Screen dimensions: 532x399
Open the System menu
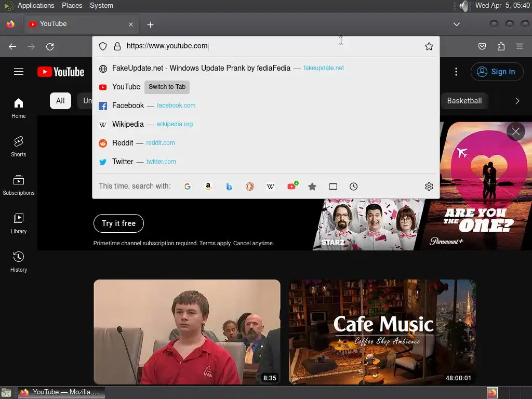click(101, 5)
